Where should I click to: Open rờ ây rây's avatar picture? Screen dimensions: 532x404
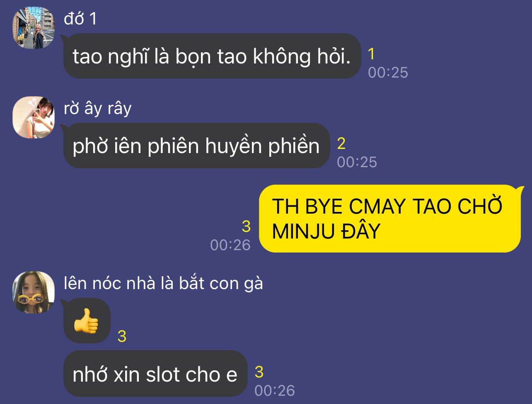[34, 117]
